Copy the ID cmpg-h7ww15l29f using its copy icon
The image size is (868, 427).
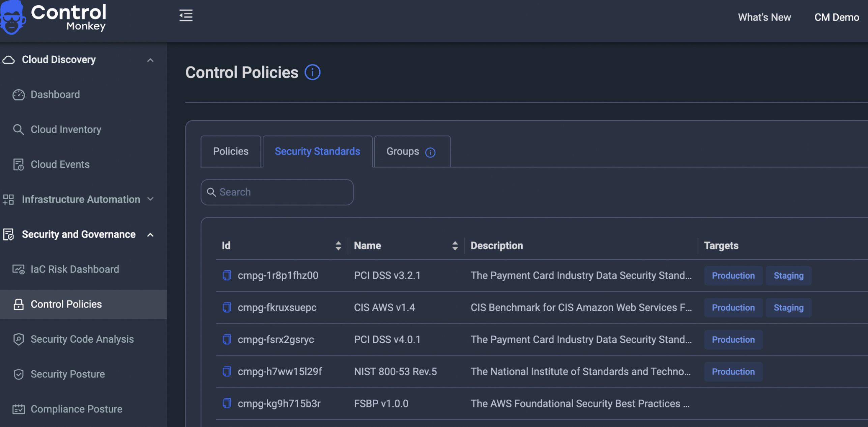click(227, 371)
